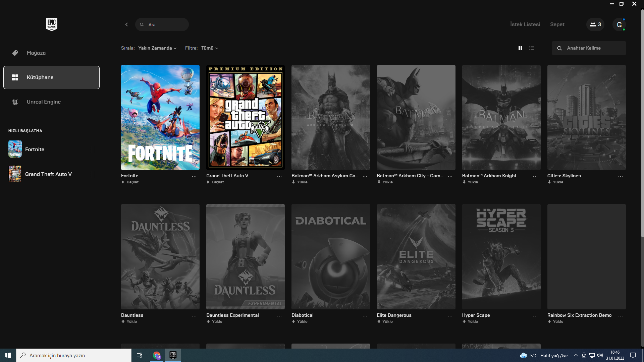This screenshot has height=362, width=644.
Task: Click Yükle under Elite Dangerous
Action: (385, 321)
